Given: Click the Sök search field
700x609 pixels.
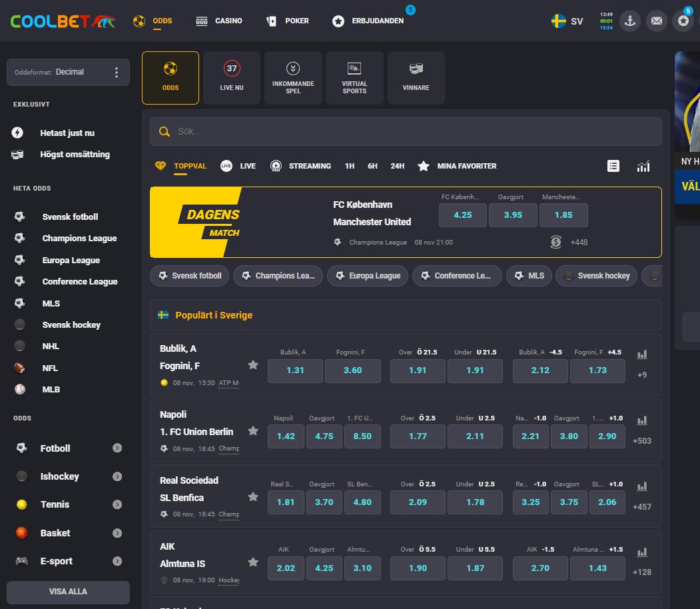Looking at the screenshot, I should point(406,132).
